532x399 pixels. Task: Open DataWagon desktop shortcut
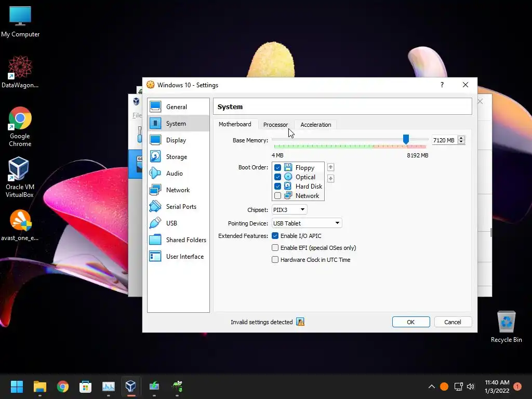20,72
